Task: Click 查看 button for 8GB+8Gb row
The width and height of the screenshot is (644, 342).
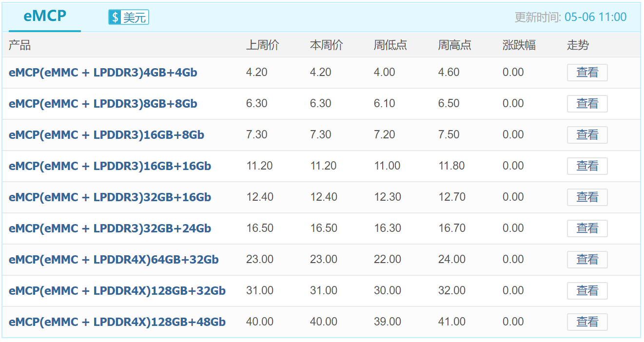Action: pos(587,104)
